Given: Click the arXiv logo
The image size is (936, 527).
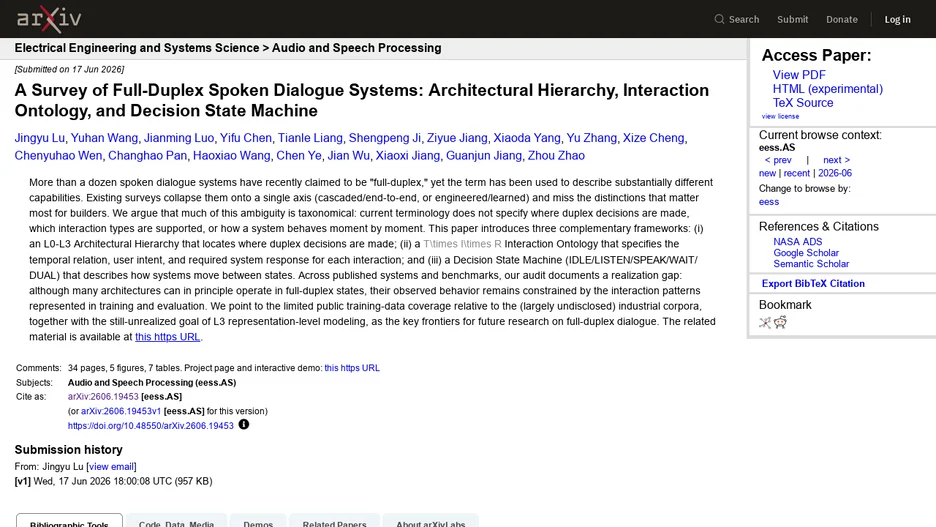Looking at the screenshot, I should (49, 19).
